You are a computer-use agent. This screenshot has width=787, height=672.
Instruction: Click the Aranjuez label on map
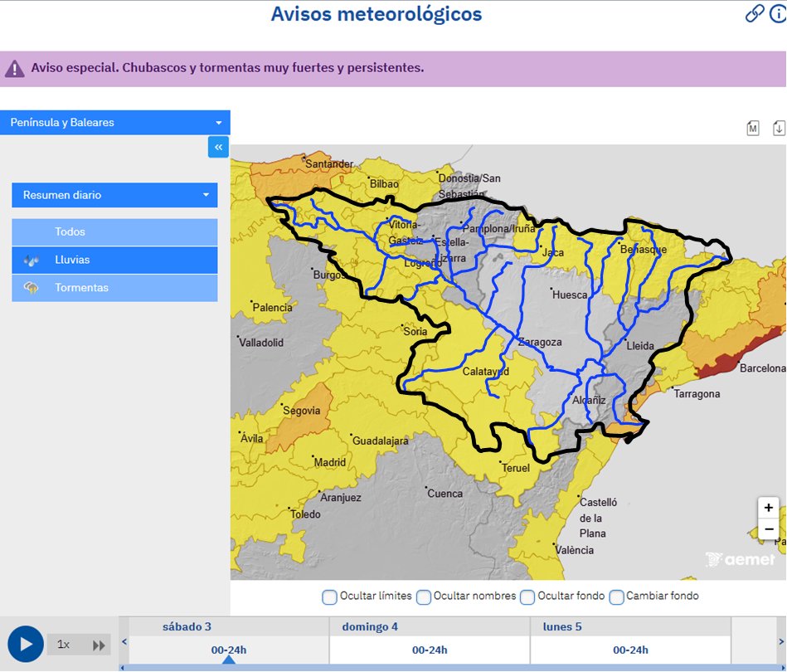coord(341,498)
